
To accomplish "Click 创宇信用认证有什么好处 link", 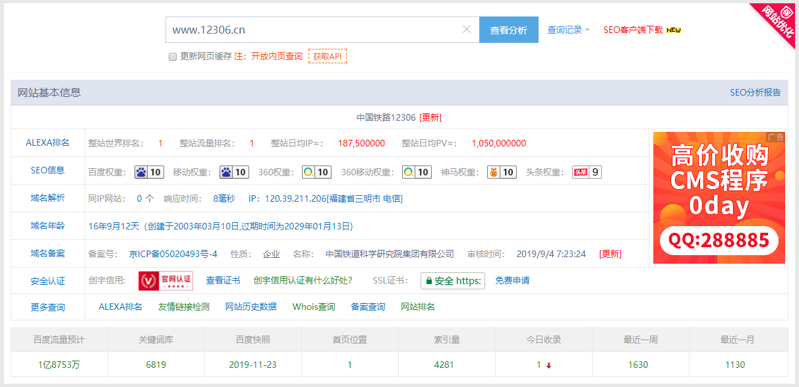I will click(303, 280).
